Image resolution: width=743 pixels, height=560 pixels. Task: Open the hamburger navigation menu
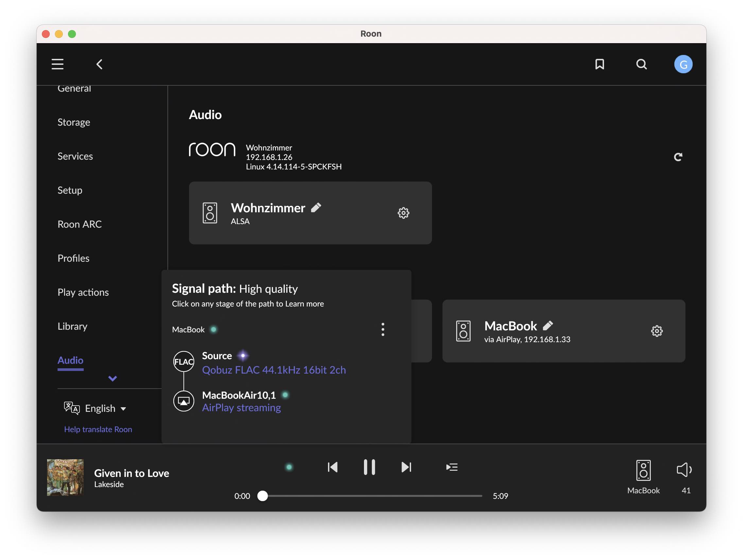pos(58,64)
